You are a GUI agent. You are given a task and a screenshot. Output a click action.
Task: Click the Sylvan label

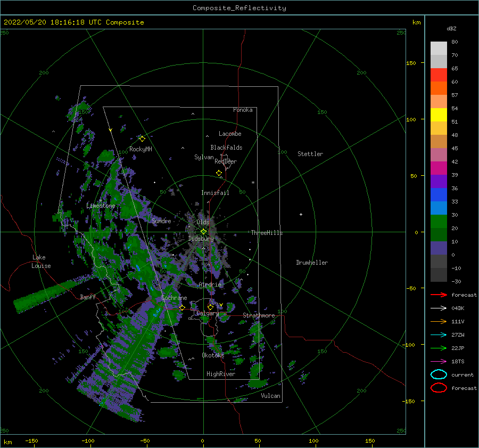(204, 157)
